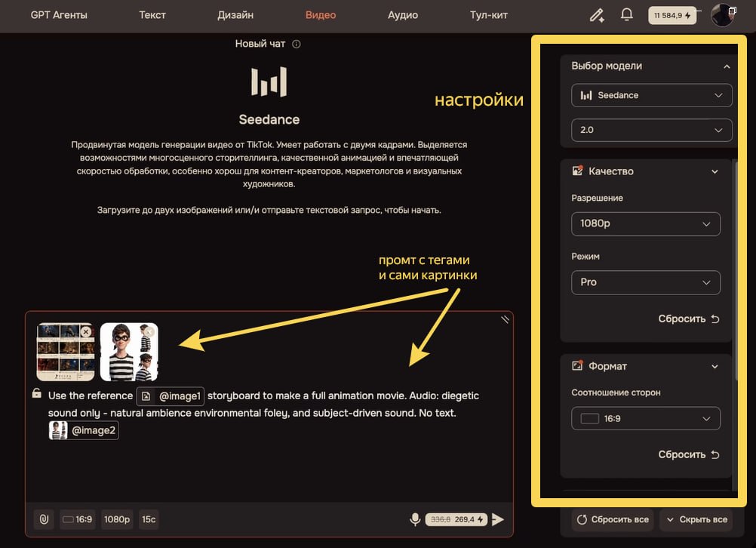This screenshot has width=756, height=548.
Task: Switch to Аудио tab
Action: coord(403,15)
